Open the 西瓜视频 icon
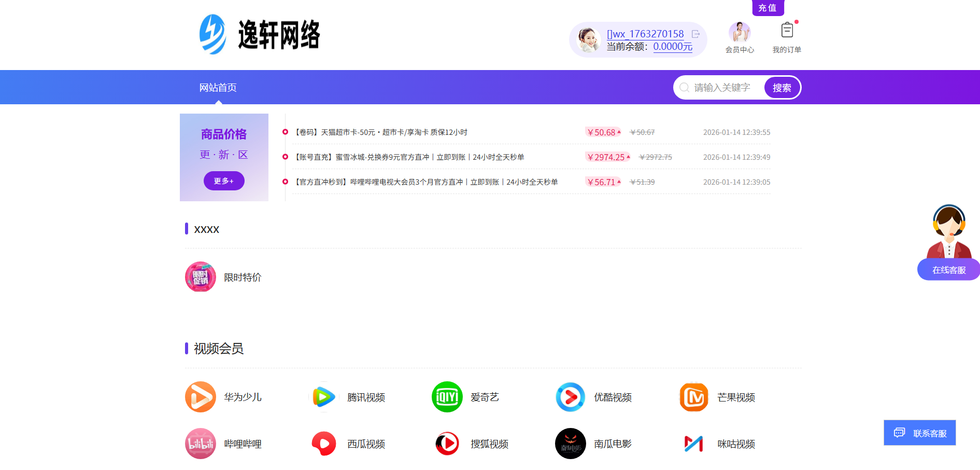Screen dimensions: 980x470 click(323, 444)
